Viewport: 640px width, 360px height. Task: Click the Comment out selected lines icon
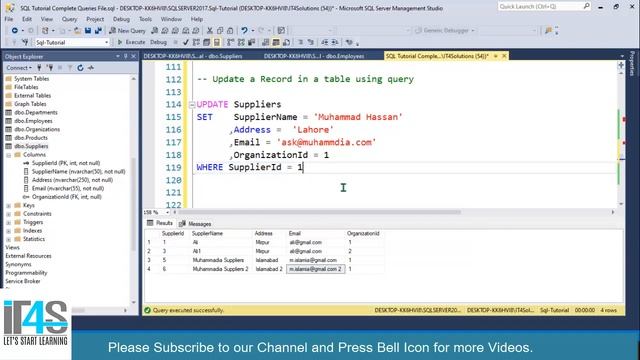pos(300,42)
